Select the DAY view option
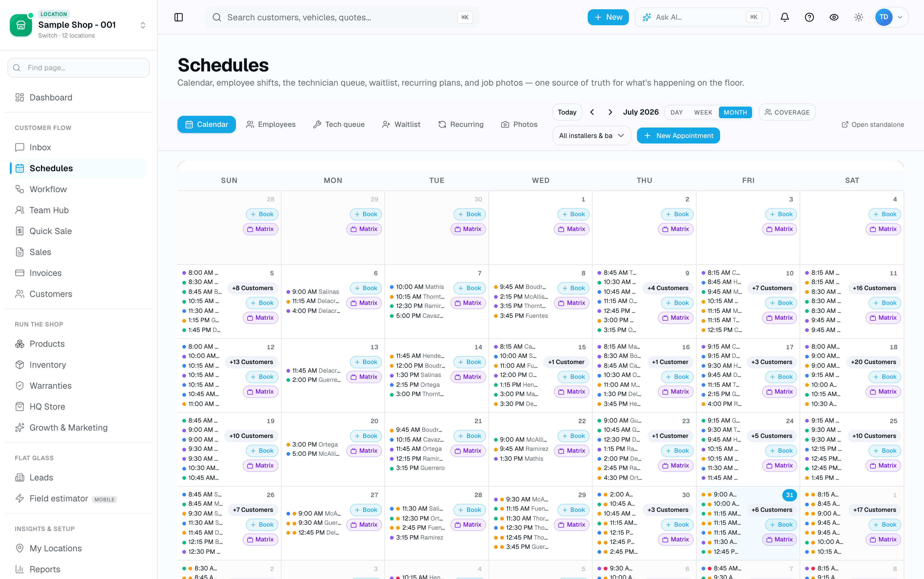The height and width of the screenshot is (579, 924). click(677, 112)
